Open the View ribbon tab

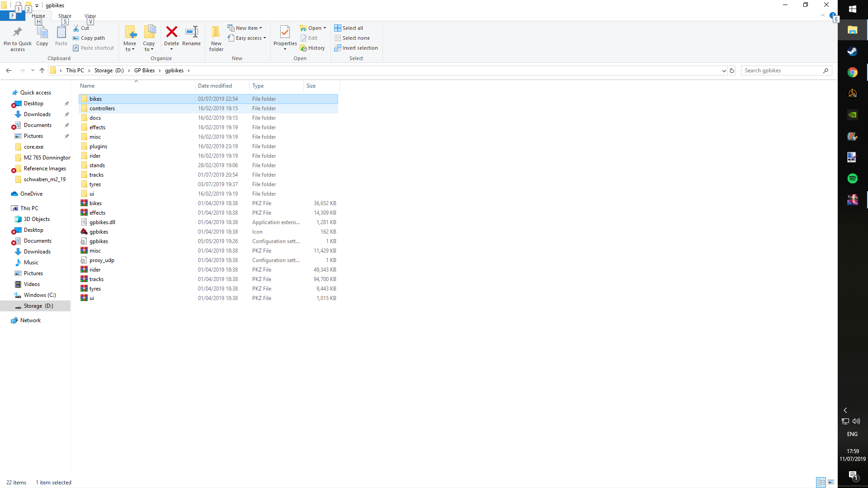(x=90, y=16)
